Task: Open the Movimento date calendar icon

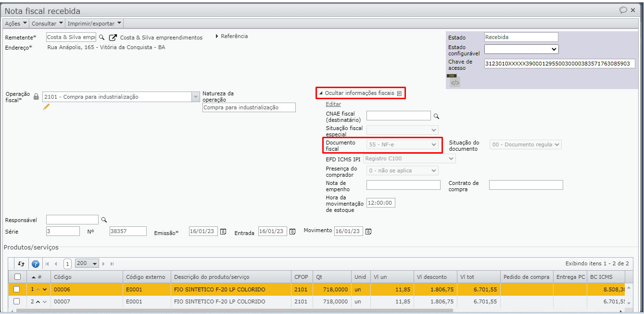Action: tap(368, 232)
